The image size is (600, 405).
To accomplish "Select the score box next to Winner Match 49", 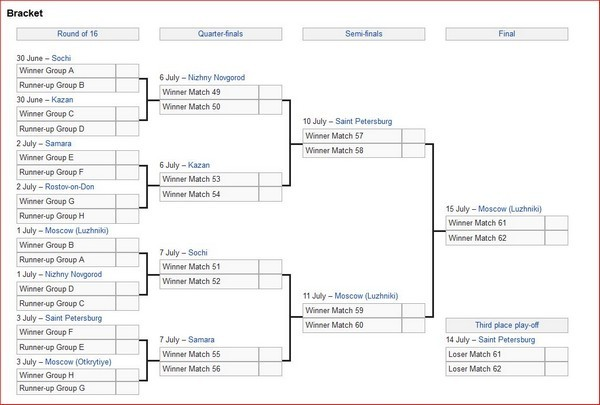I will pos(271,92).
